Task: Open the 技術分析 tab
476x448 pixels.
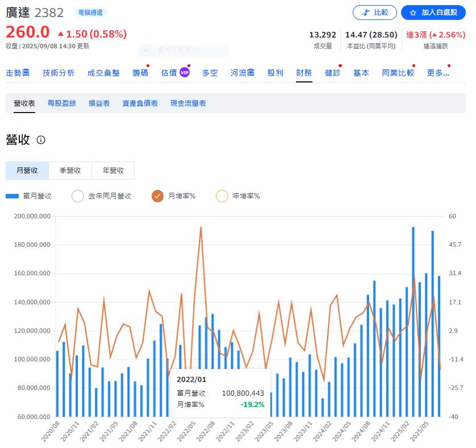Action: (x=59, y=73)
